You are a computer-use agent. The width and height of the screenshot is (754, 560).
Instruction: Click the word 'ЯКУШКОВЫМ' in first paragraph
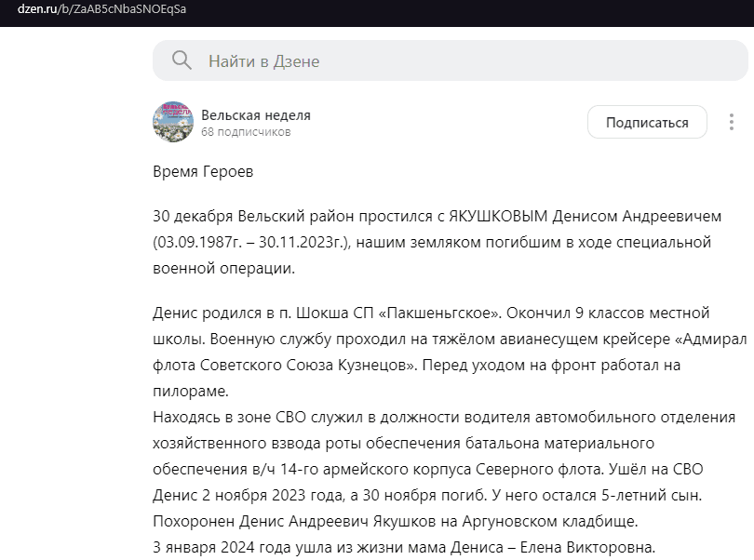click(x=498, y=217)
